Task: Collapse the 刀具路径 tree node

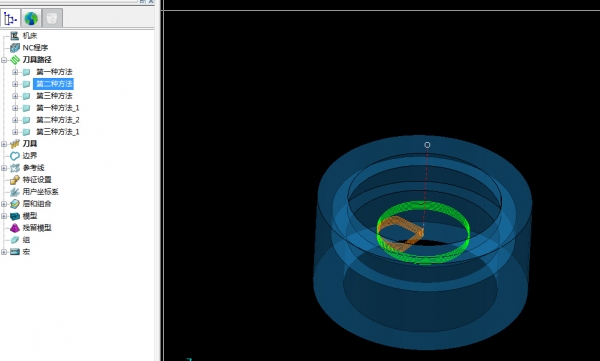Action: [x=4, y=60]
